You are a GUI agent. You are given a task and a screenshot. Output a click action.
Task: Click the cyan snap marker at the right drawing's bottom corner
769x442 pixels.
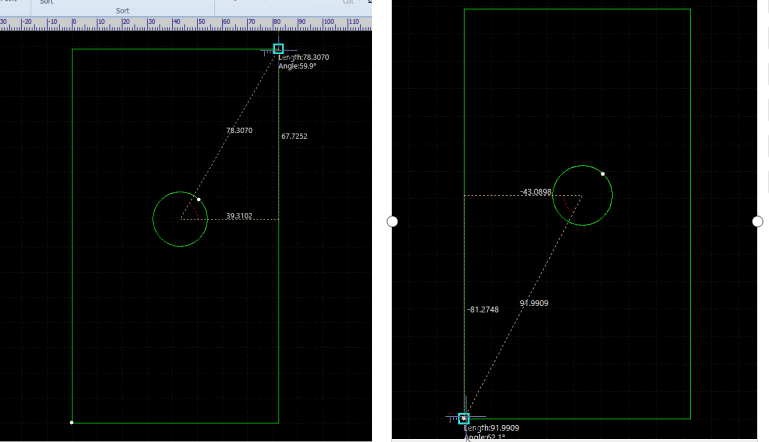pos(464,418)
